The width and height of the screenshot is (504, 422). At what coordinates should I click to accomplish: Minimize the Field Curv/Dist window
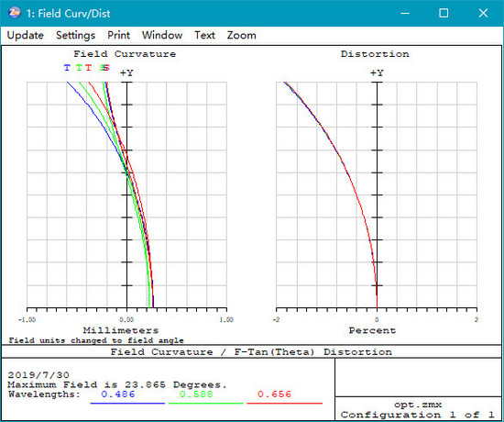click(x=405, y=13)
